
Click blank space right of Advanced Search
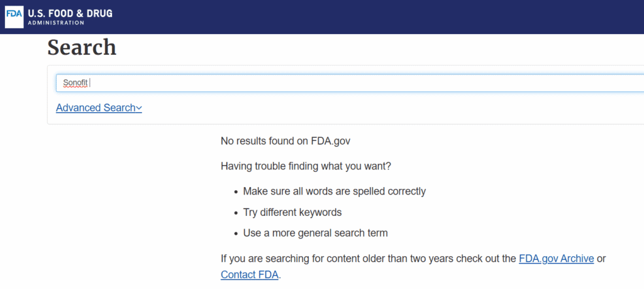[x=370, y=108]
